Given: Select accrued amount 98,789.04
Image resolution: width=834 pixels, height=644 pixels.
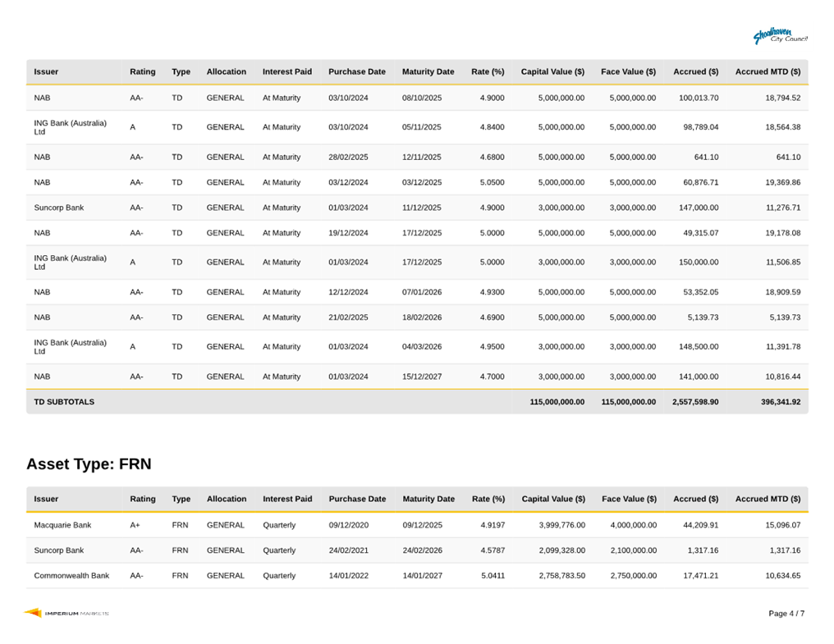Looking at the screenshot, I should tap(700, 127).
